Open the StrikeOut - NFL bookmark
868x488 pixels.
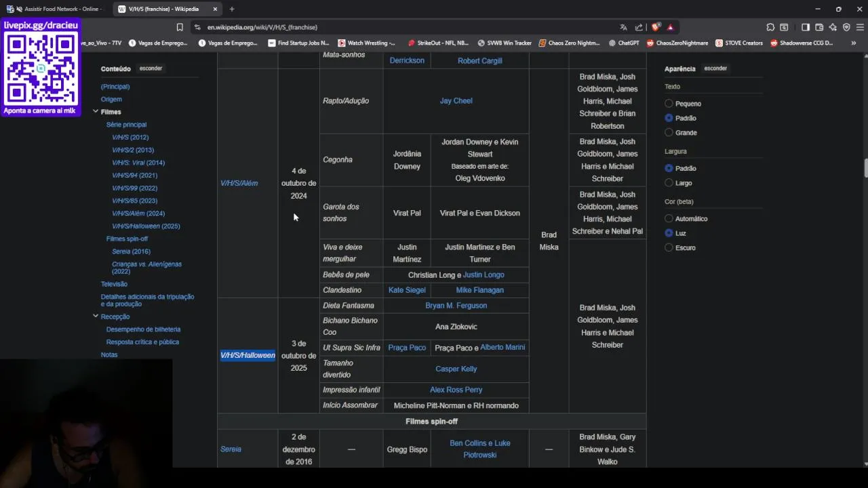(438, 43)
